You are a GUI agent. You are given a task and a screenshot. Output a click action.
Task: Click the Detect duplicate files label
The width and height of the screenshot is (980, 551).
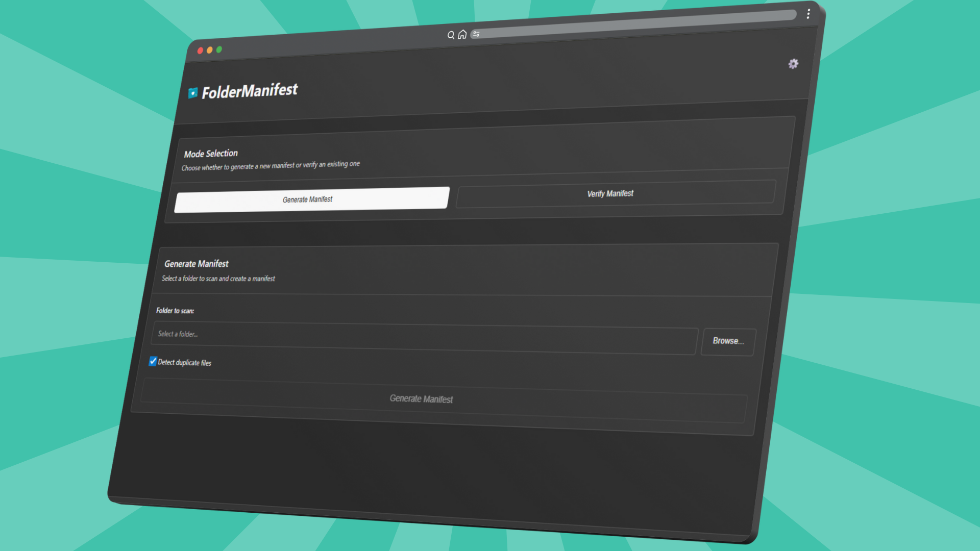click(x=184, y=362)
